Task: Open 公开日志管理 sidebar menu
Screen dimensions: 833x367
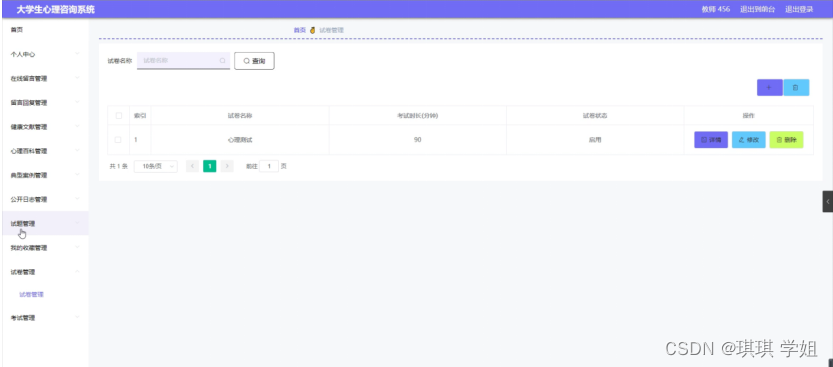Action: [x=46, y=199]
